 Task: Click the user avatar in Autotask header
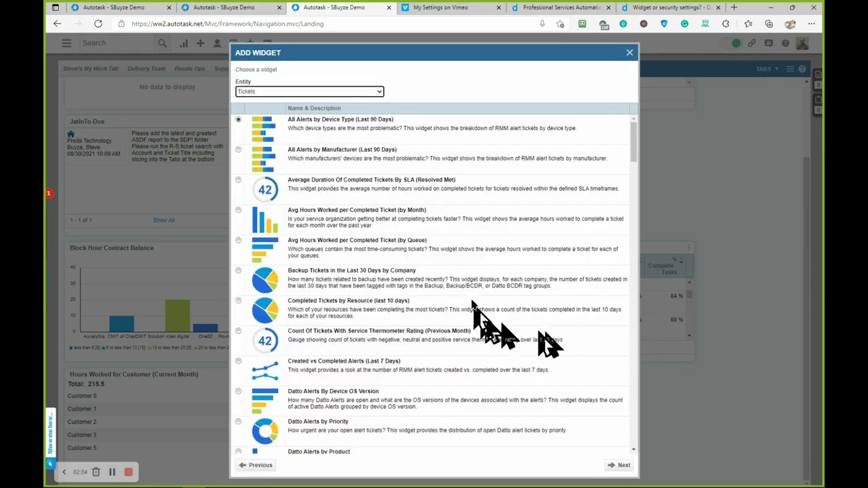point(802,43)
